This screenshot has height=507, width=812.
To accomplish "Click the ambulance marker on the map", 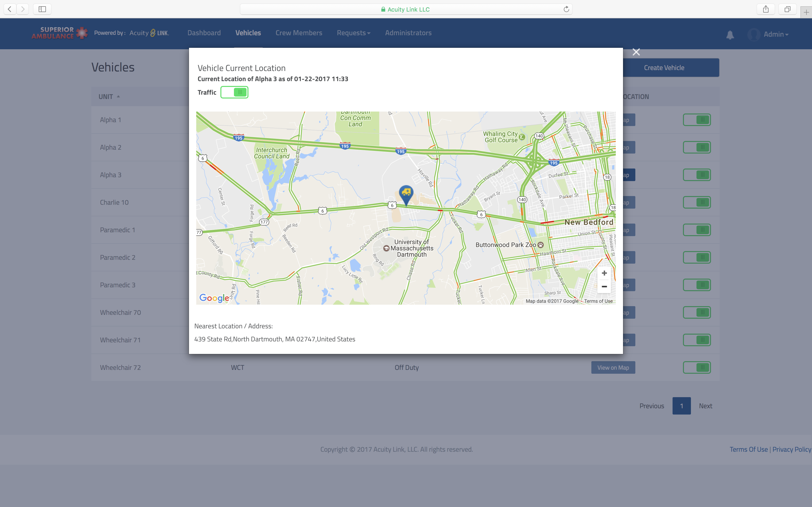I will (406, 193).
